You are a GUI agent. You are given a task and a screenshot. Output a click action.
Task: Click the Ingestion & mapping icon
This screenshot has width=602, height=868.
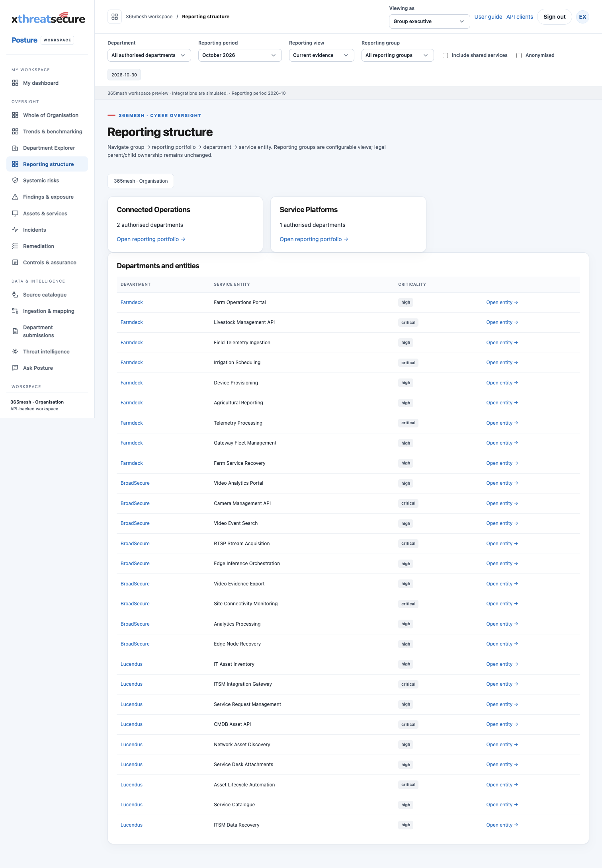[x=15, y=311]
